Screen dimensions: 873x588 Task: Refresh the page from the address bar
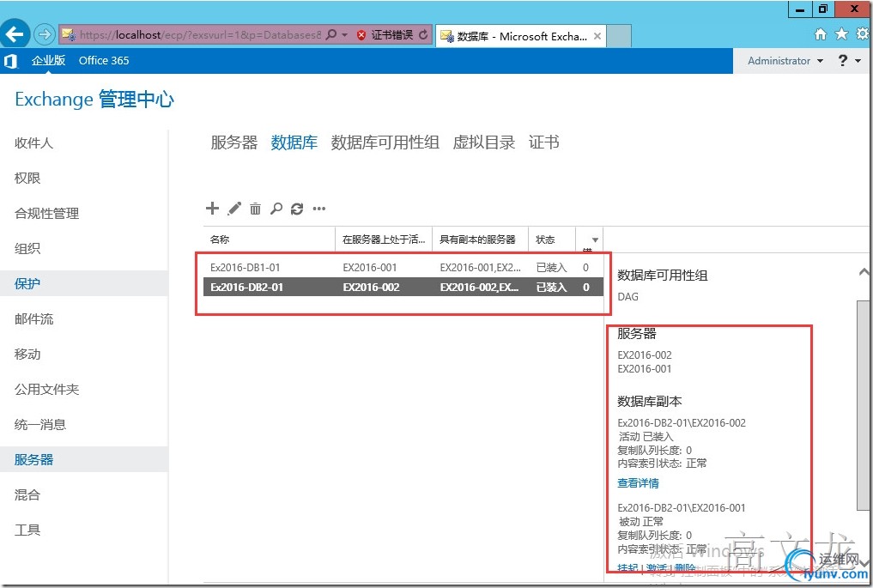tap(424, 34)
